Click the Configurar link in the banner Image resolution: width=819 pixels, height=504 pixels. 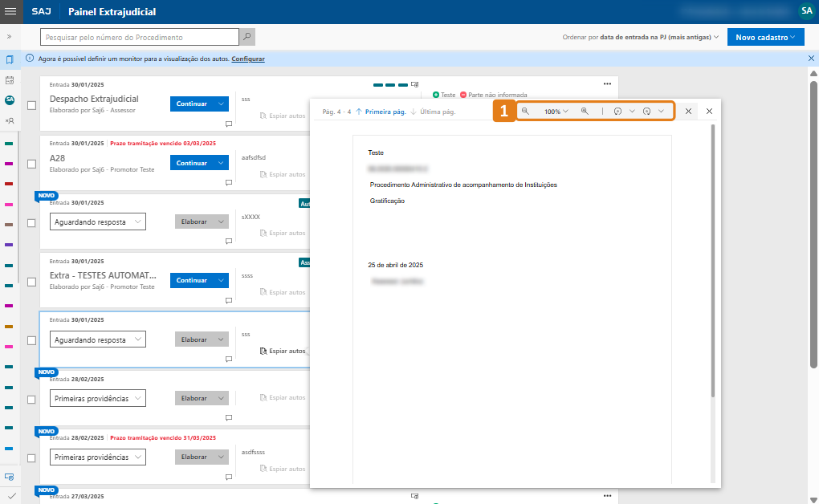coord(248,59)
